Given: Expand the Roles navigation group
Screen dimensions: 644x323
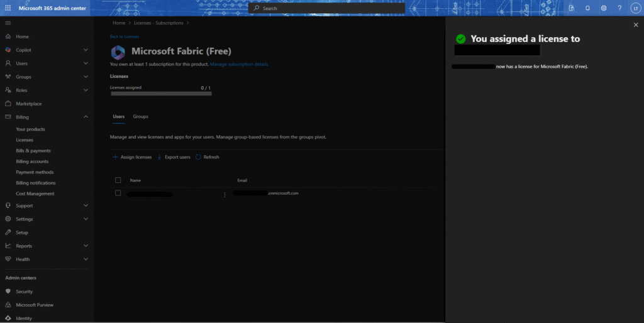Looking at the screenshot, I should tap(86, 90).
